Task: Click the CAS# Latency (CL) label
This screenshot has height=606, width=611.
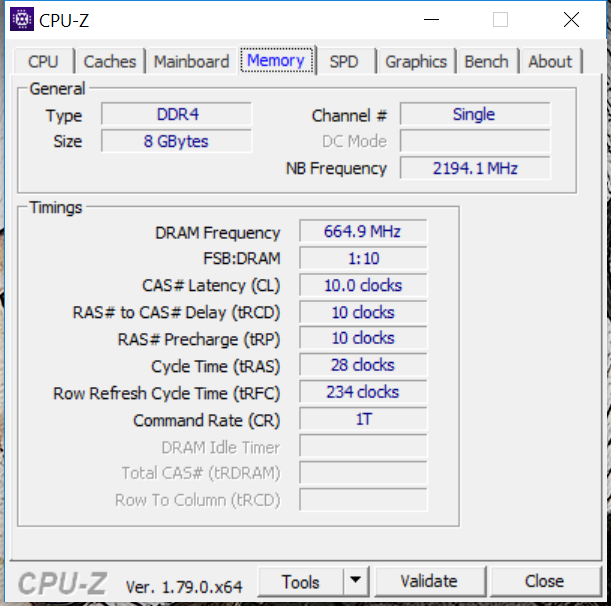Action: (x=211, y=286)
